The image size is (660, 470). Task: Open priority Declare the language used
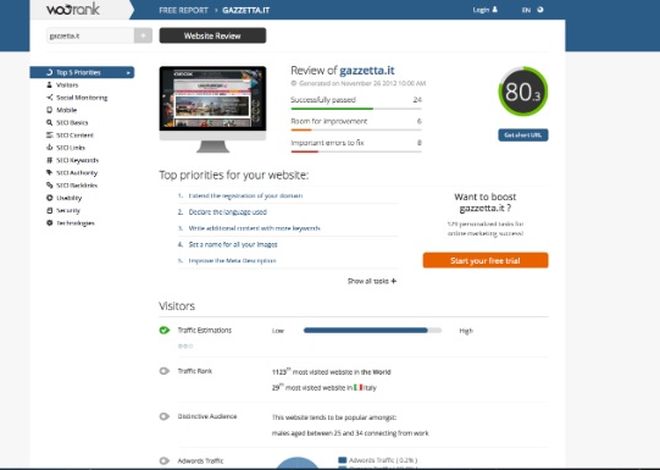click(x=228, y=212)
